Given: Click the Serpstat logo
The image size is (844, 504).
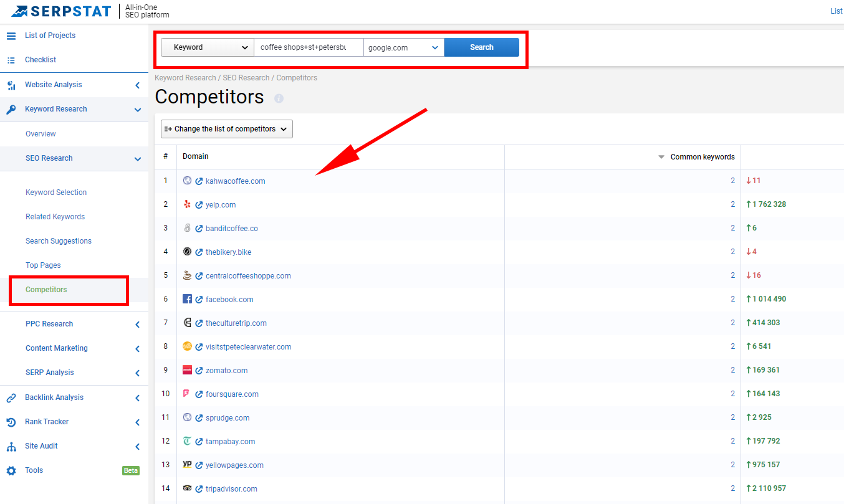Looking at the screenshot, I should click(61, 11).
